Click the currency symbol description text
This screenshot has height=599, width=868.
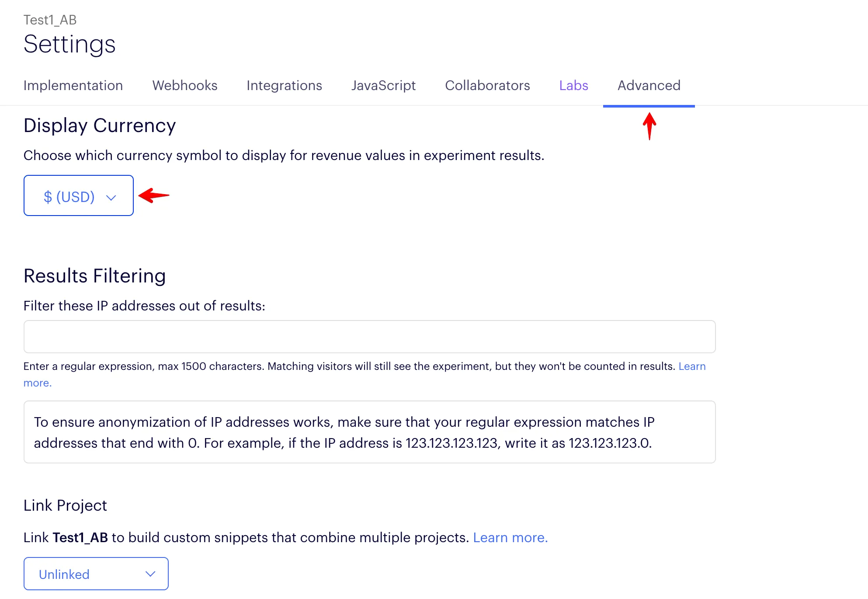coord(284,155)
